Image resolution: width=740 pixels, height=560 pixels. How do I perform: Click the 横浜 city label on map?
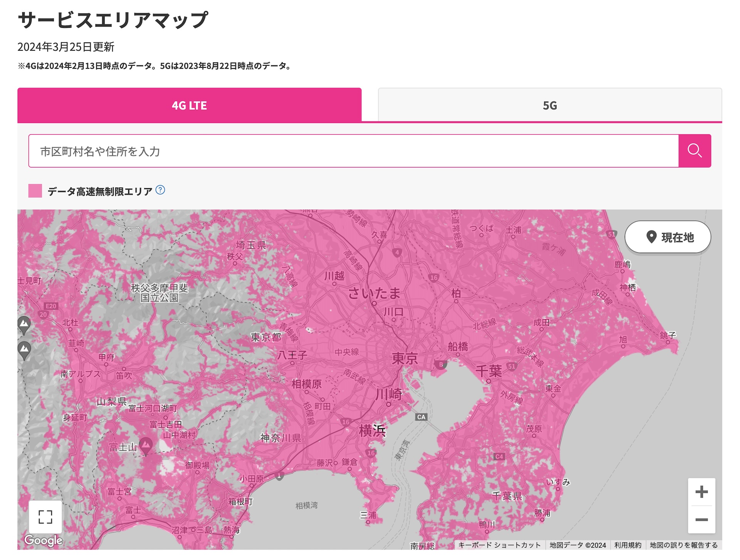(372, 430)
